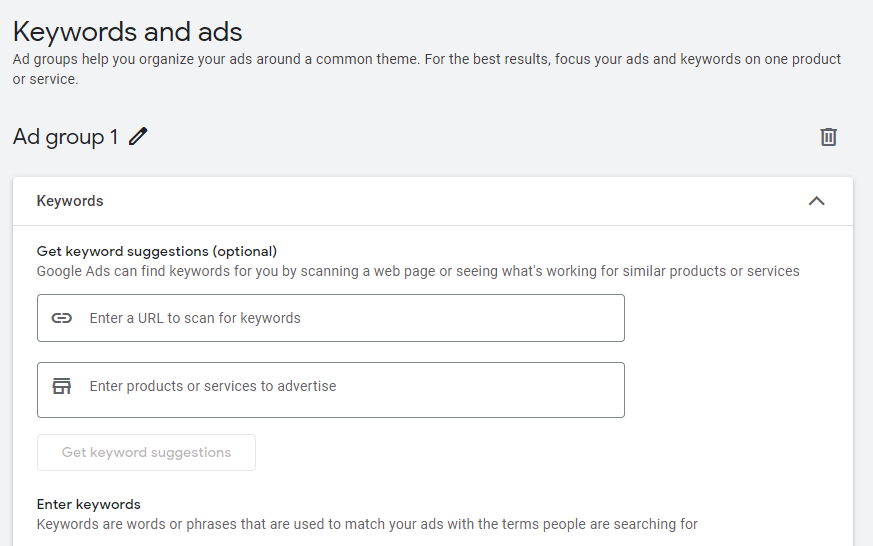The image size is (873, 546).
Task: Click the storefront icon in the products field
Action: [62, 386]
